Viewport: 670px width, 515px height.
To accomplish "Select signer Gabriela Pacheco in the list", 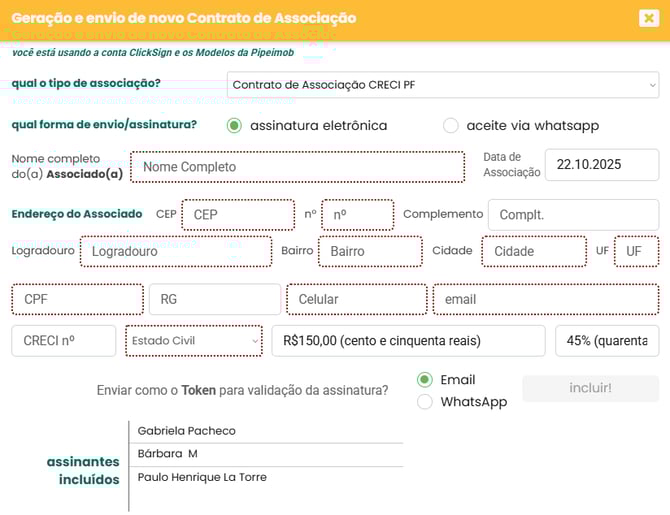I will coord(187,431).
